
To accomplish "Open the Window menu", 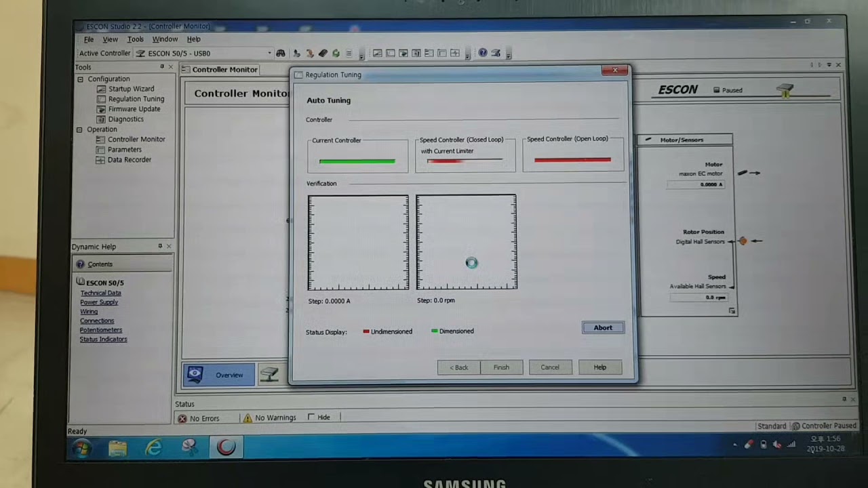I will pyautogui.click(x=165, y=39).
